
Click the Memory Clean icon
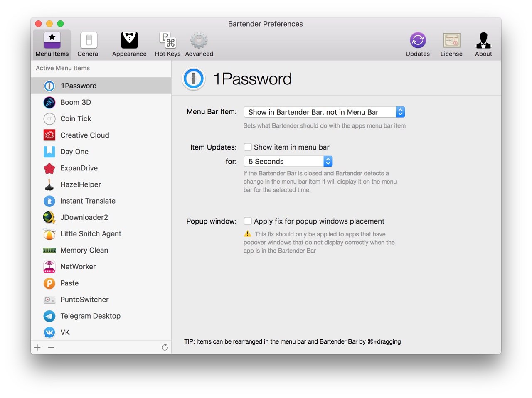pos(49,251)
